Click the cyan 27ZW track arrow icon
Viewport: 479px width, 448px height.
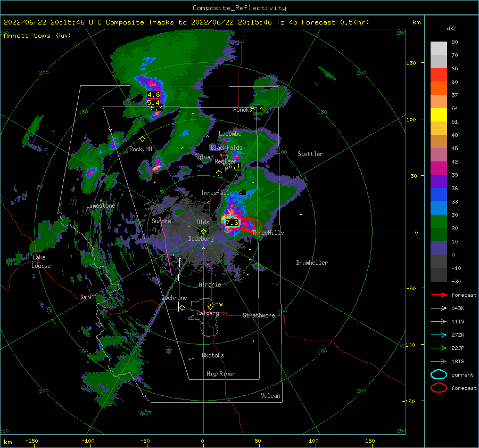(x=439, y=335)
